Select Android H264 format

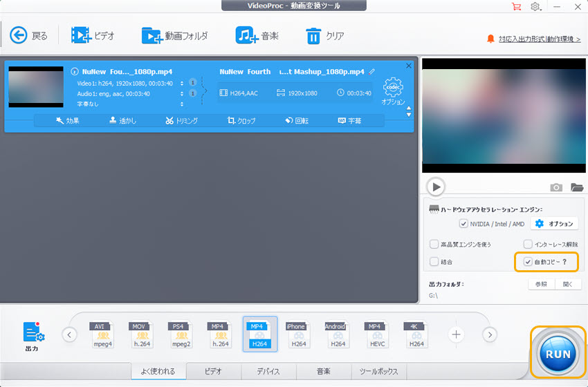click(x=338, y=334)
